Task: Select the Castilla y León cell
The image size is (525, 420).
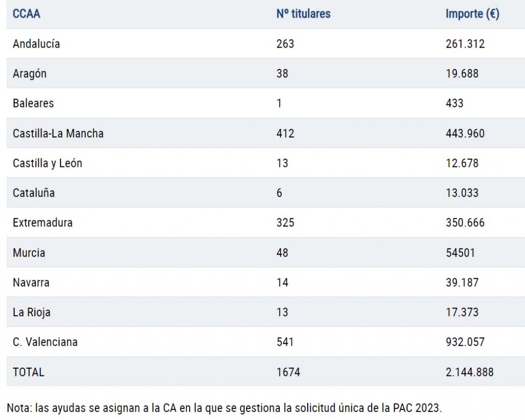Action: pyautogui.click(x=47, y=163)
